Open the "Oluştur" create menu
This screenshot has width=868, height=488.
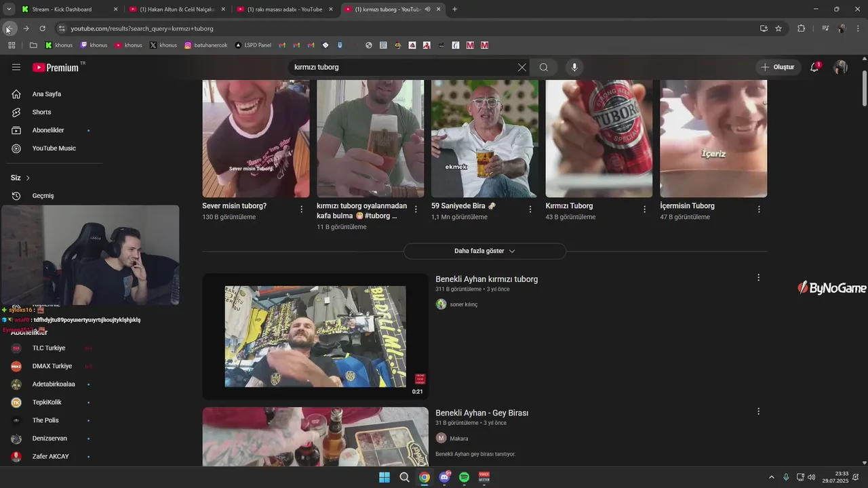(778, 67)
